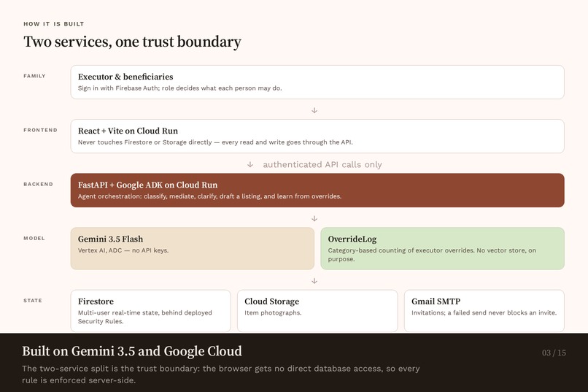
Task: Click the 'Agent orchestration: classify, mediate' description
Action: [x=209, y=196]
